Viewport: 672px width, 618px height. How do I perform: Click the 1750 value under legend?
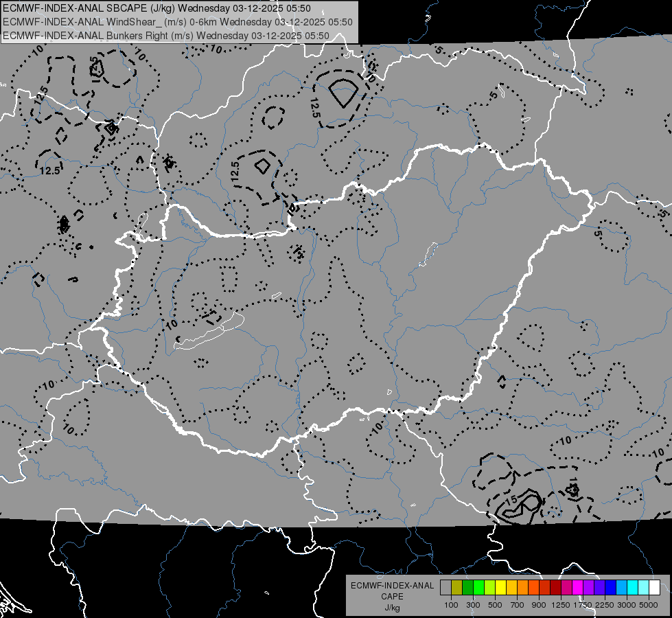click(x=583, y=605)
